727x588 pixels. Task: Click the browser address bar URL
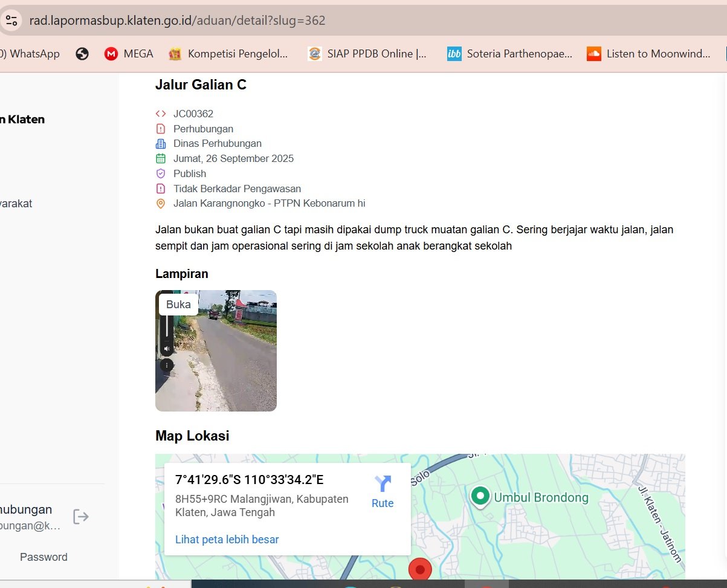(x=177, y=21)
